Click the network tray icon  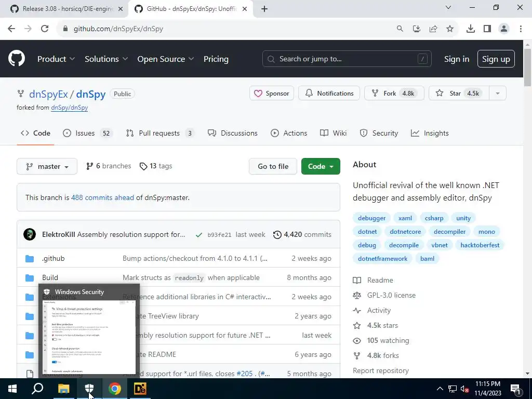tap(453, 389)
